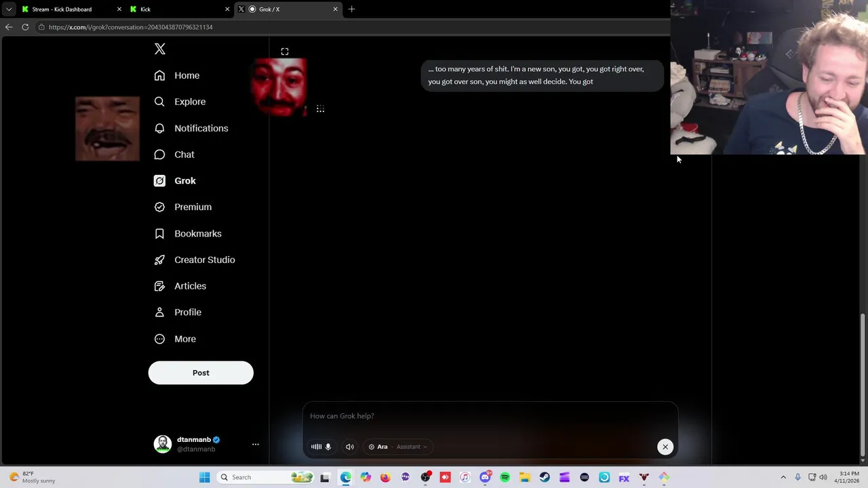Open Chat in the sidebar

[174, 155]
